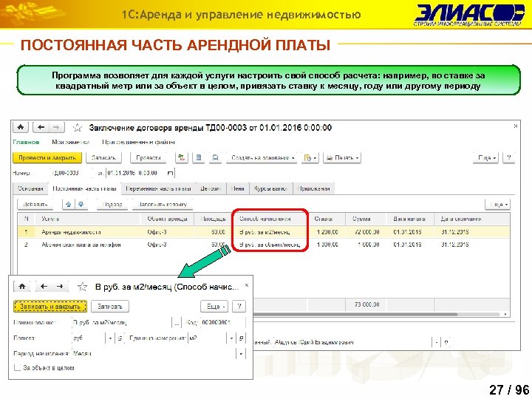The width and height of the screenshot is (532, 399).
Task: Expand the Период начисления dropdown arrow
Action: coord(241,354)
